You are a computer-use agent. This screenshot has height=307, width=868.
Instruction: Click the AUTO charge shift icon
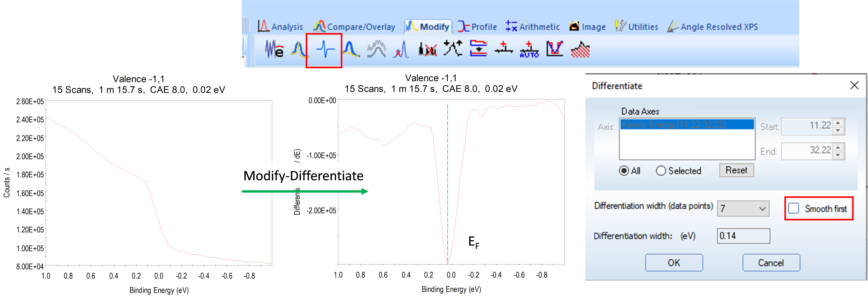point(529,50)
